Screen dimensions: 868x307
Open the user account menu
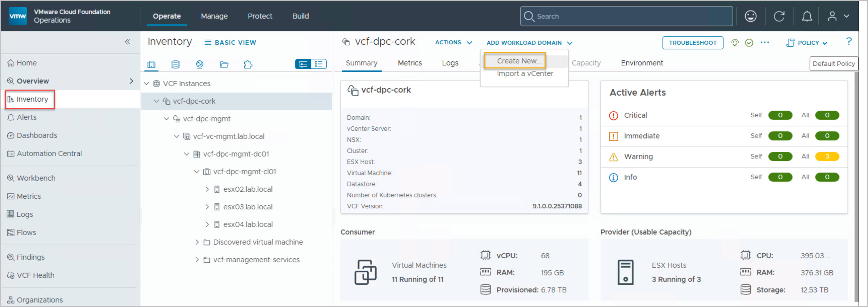tap(839, 16)
